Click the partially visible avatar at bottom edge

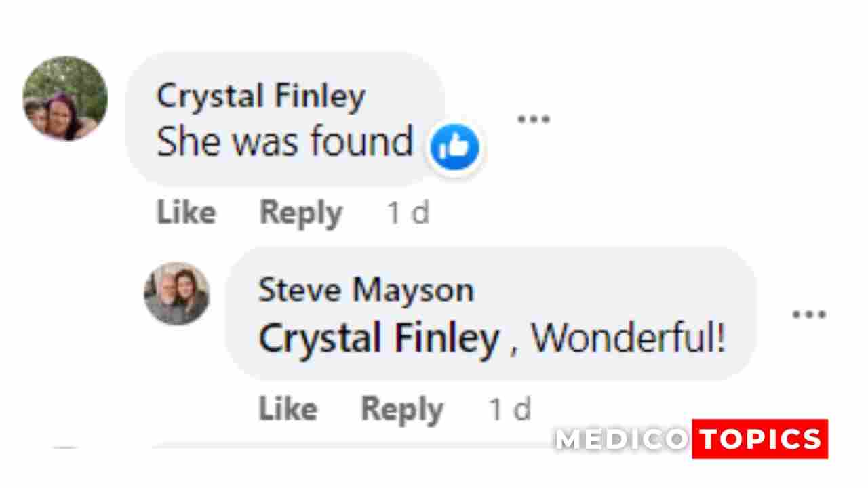(65, 448)
